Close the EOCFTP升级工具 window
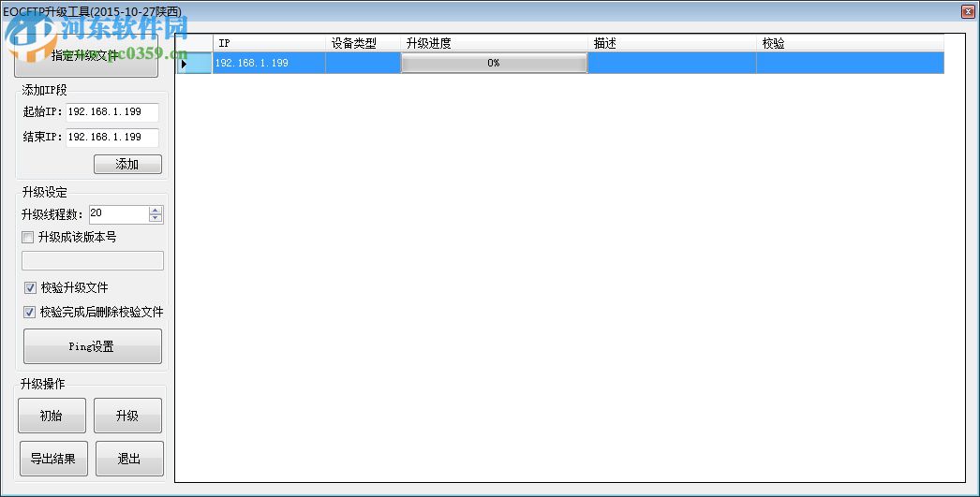The image size is (980, 497). coord(968,11)
